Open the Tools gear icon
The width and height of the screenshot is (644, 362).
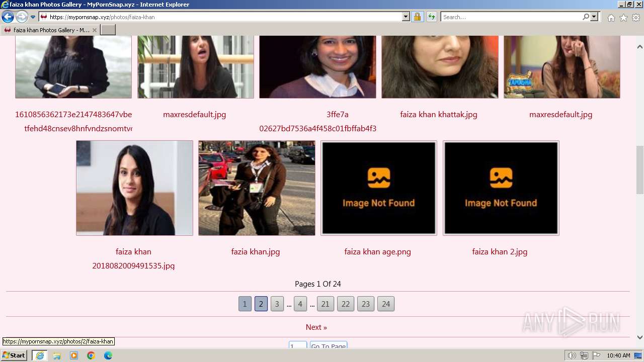[636, 18]
